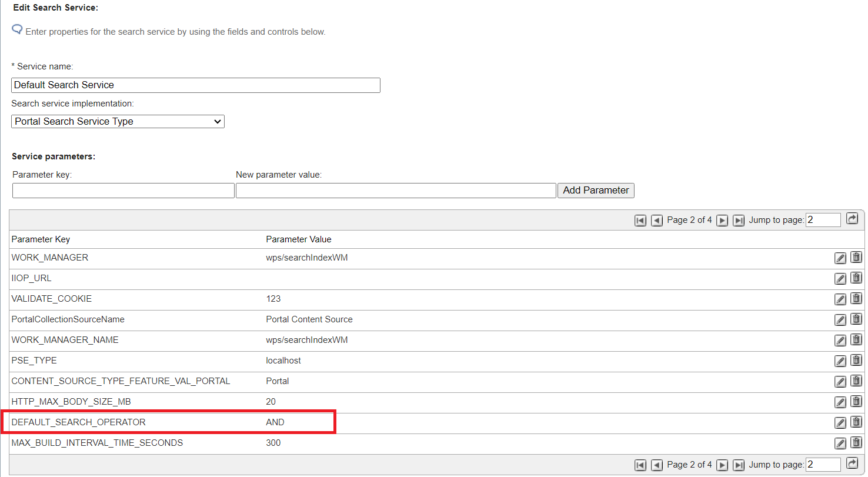Delete the MAX_BUILD_INTERVAL_TIME_SECONDS parameter

[856, 443]
